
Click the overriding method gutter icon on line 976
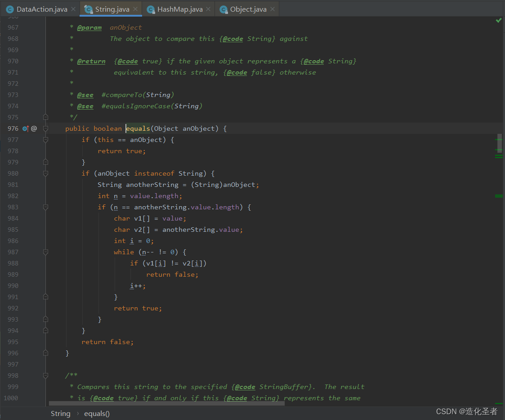click(x=26, y=128)
